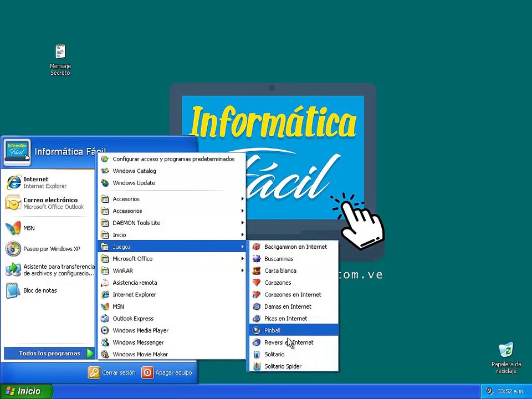Image resolution: width=532 pixels, height=399 pixels.
Task: Click the Accesorios folder label
Action: point(126,199)
